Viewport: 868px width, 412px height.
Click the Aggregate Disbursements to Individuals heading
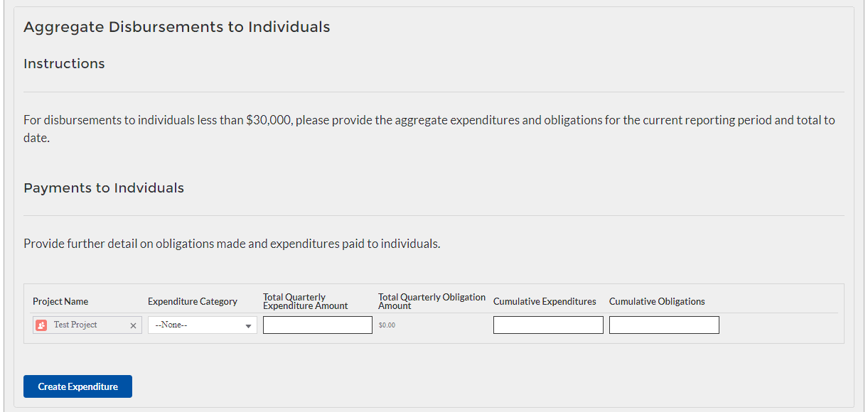click(176, 27)
